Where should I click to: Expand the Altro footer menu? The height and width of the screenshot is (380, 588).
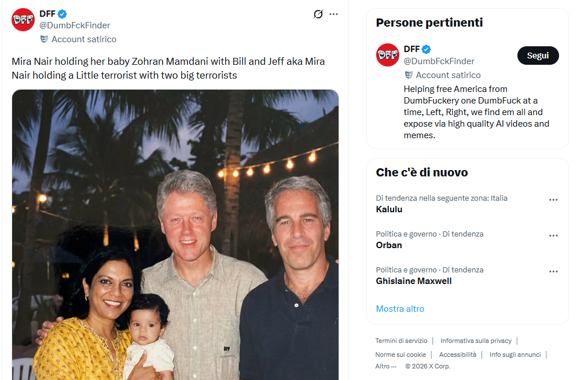pyautogui.click(x=386, y=366)
